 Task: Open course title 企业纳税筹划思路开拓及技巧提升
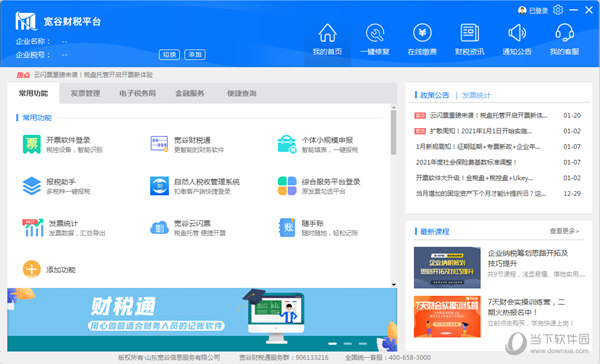click(528, 258)
